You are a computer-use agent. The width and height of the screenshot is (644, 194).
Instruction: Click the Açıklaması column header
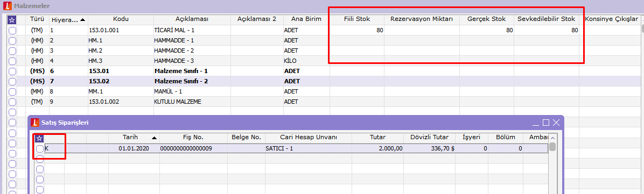(x=192, y=19)
